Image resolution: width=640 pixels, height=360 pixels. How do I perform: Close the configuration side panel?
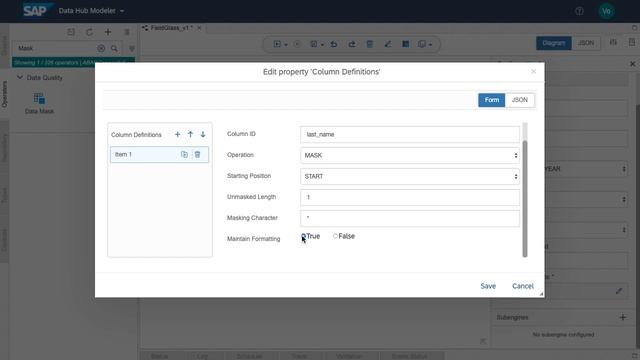point(632,64)
